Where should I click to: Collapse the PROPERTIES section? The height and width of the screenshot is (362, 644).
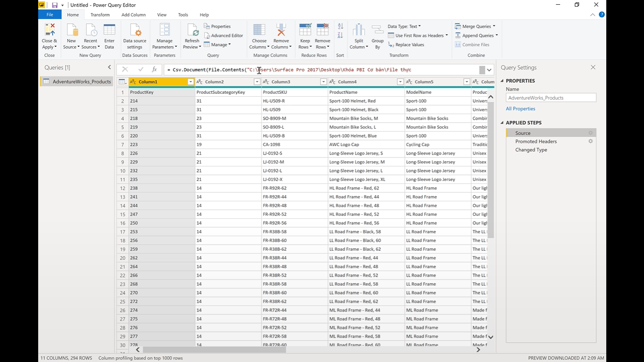point(502,81)
